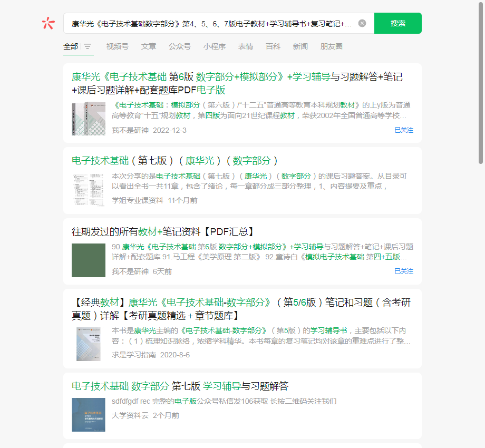Open result 电子技术基础（第七版）（康华光）（数字部分）
The width and height of the screenshot is (485, 448).
pos(174,161)
